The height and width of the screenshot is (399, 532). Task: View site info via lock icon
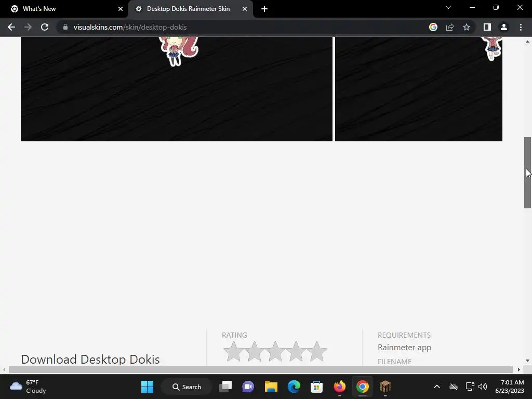point(65,27)
